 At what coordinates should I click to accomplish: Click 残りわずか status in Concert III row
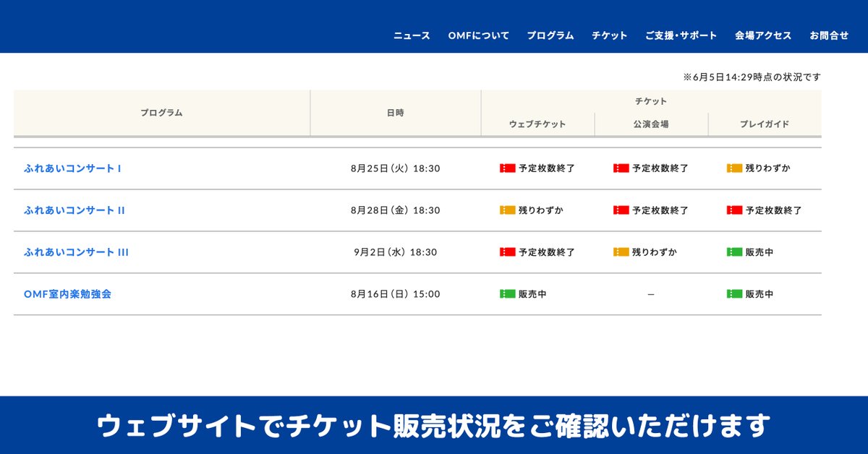coord(654,252)
